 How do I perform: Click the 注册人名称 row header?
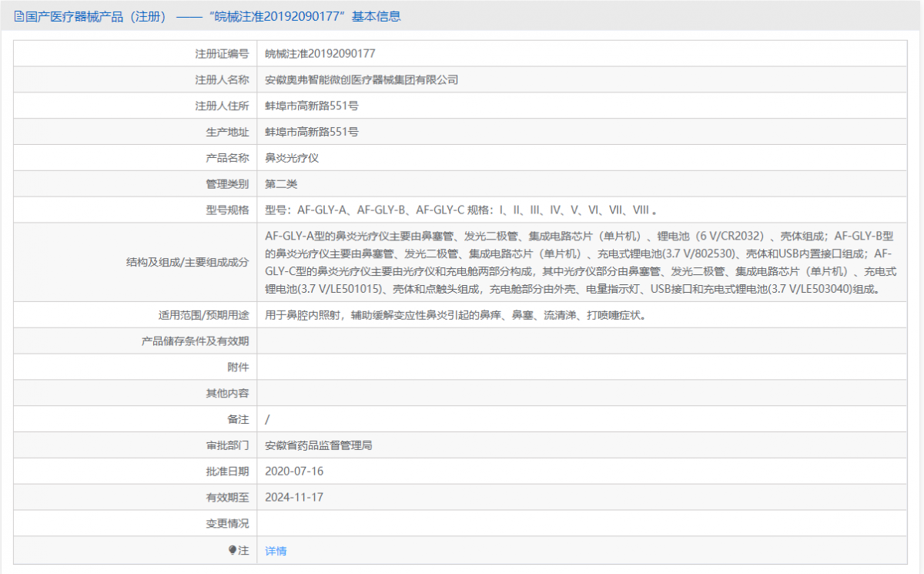(x=223, y=79)
